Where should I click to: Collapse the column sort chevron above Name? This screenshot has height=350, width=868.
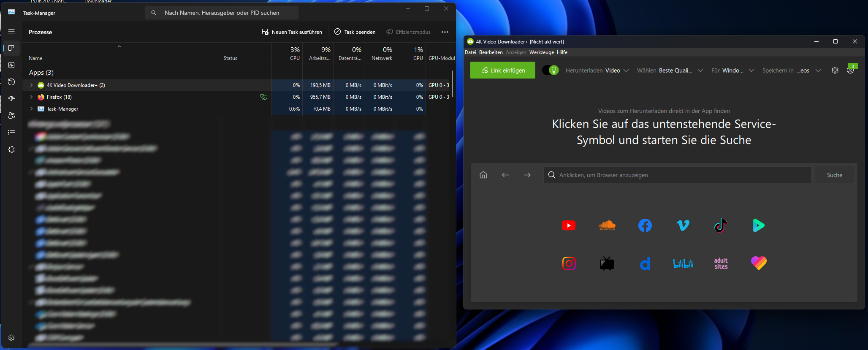(119, 46)
